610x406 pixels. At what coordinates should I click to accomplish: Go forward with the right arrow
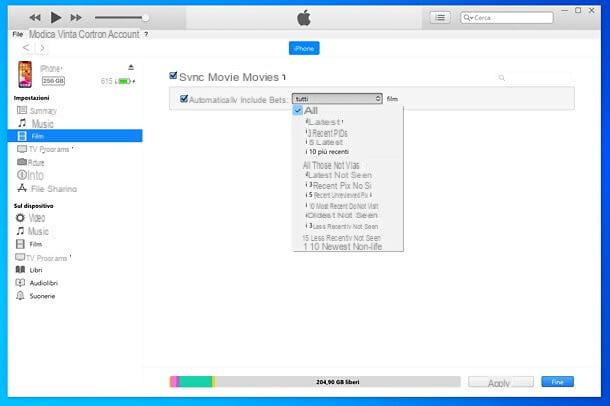(42, 48)
